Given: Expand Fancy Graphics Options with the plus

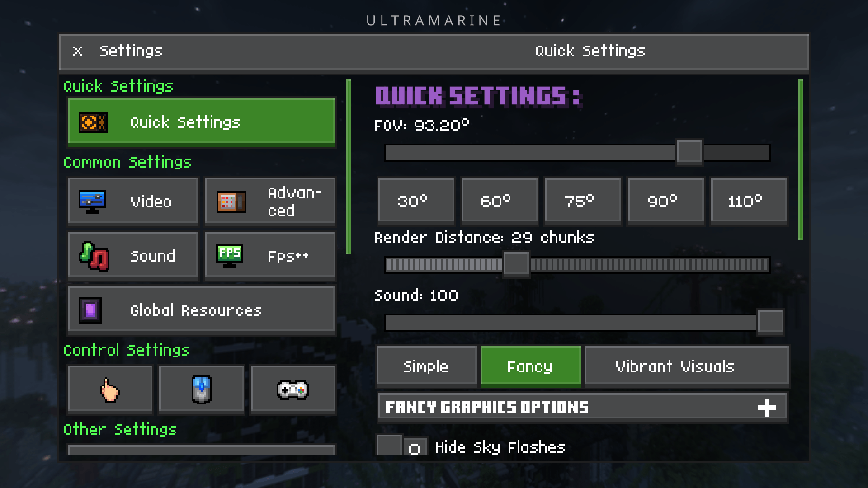Looking at the screenshot, I should pyautogui.click(x=767, y=407).
